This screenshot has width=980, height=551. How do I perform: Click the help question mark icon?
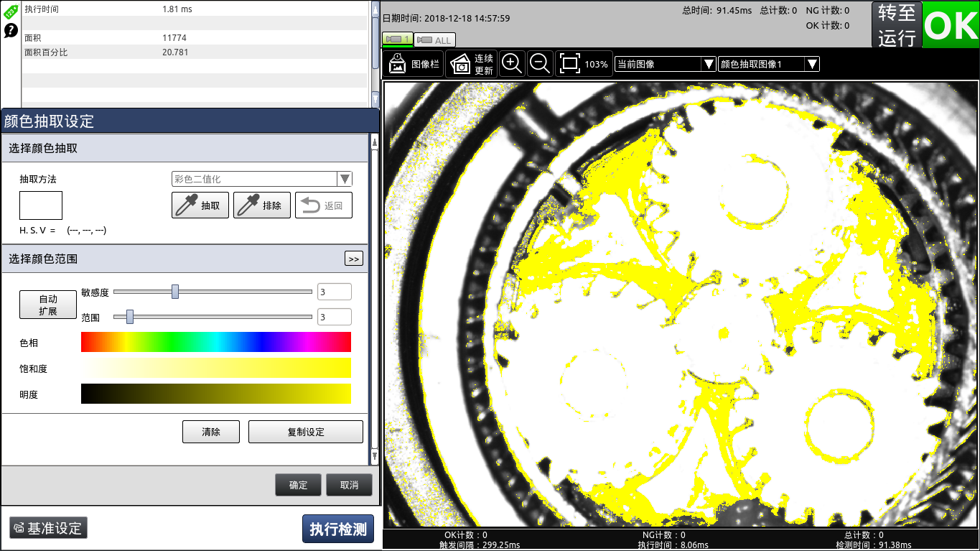[x=11, y=31]
